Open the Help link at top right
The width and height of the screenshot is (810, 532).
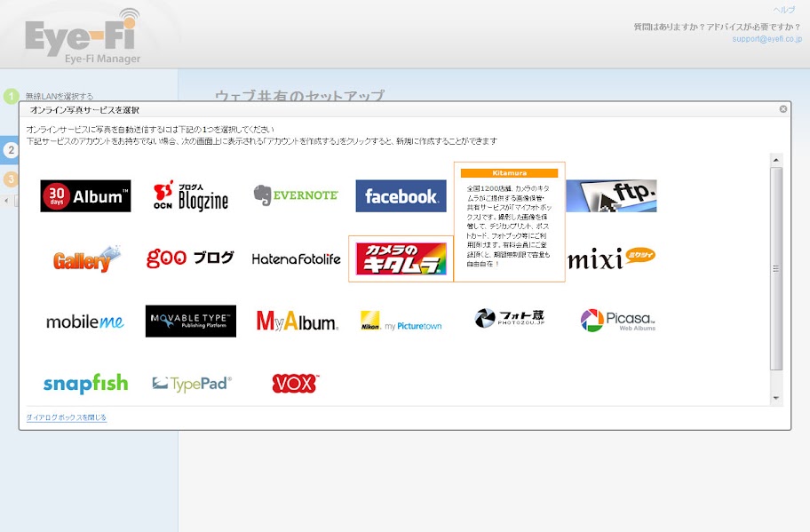click(x=784, y=9)
